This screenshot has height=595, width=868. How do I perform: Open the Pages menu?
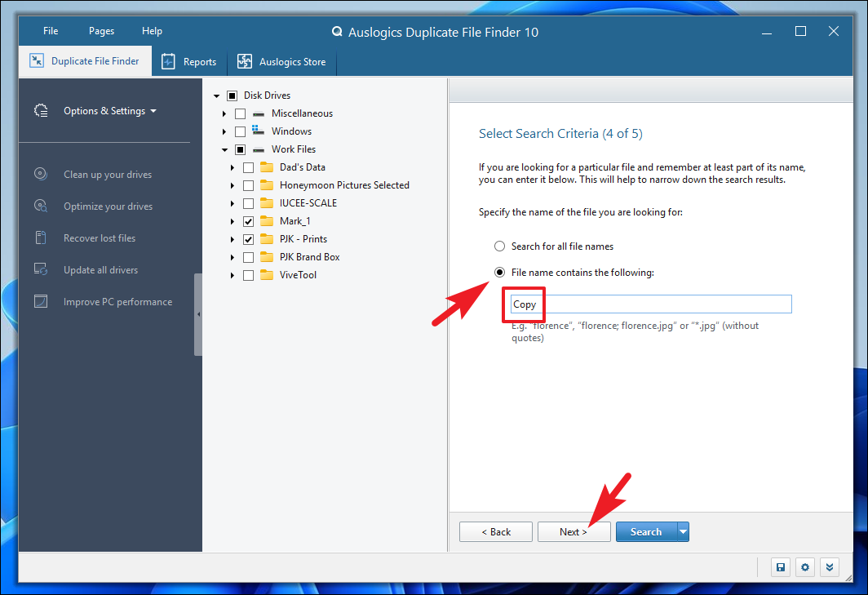click(x=101, y=31)
